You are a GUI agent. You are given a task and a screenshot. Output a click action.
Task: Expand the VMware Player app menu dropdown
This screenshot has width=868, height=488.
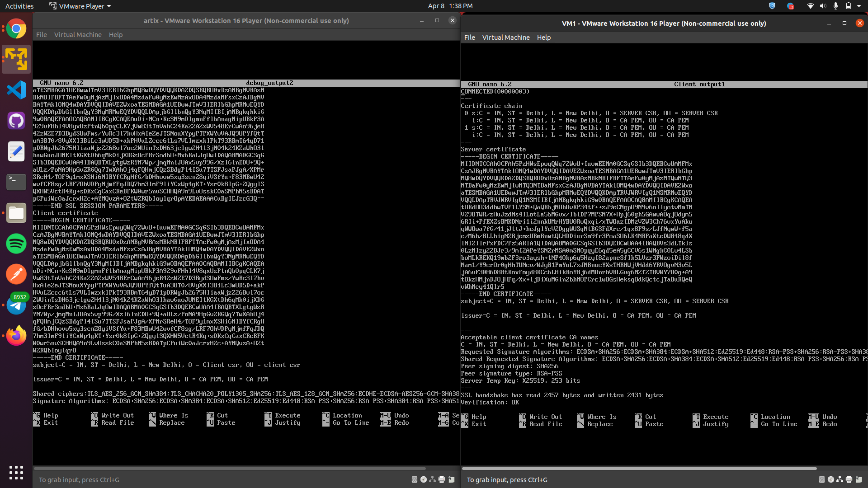coord(80,6)
